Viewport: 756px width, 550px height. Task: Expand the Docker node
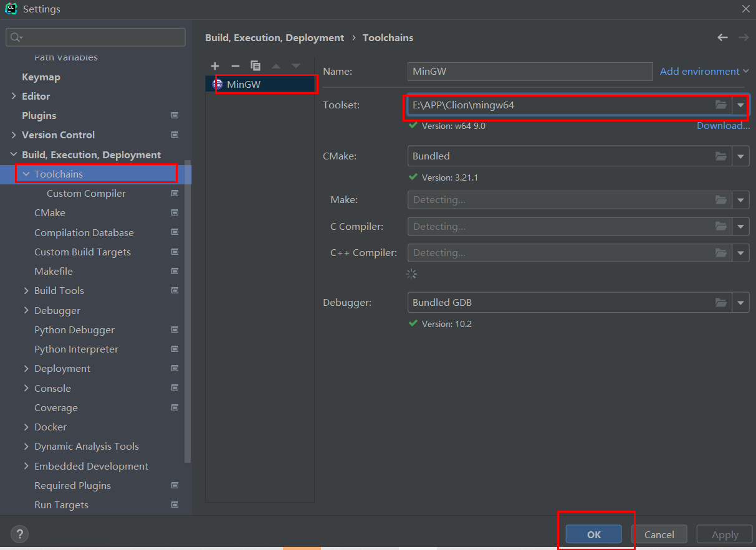(26, 427)
